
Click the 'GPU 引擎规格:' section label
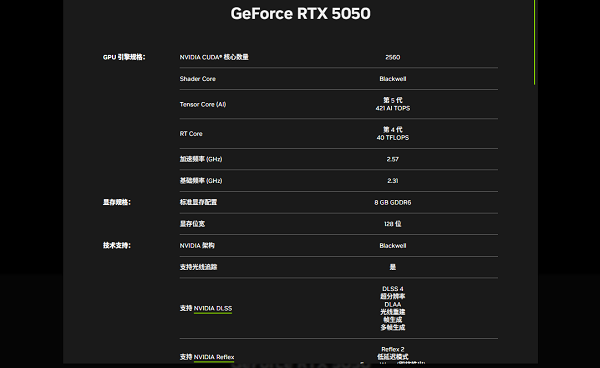124,57
